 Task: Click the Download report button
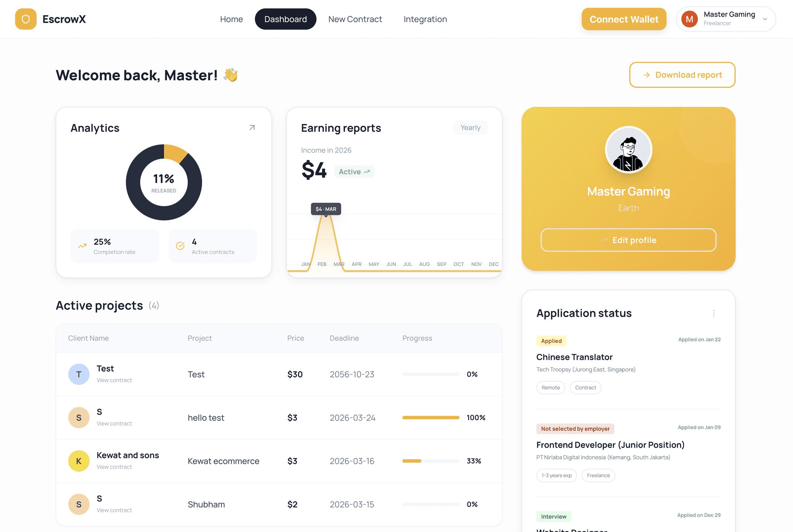click(682, 75)
